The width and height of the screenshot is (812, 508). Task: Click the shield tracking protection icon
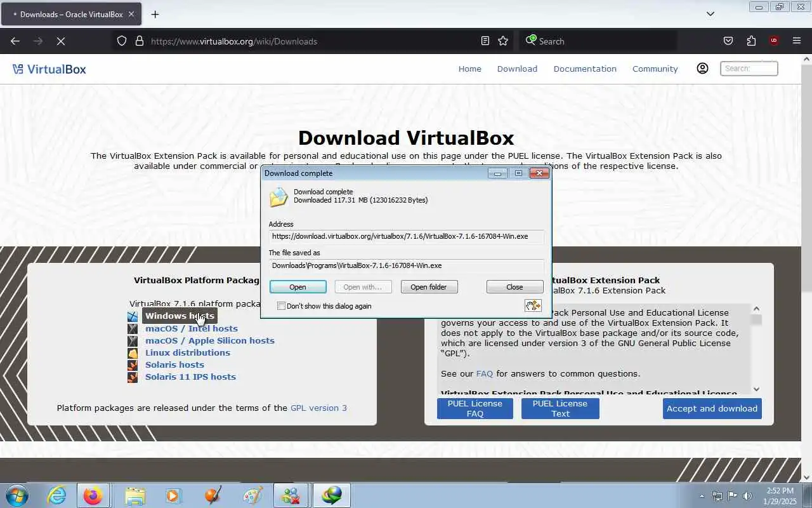point(122,41)
